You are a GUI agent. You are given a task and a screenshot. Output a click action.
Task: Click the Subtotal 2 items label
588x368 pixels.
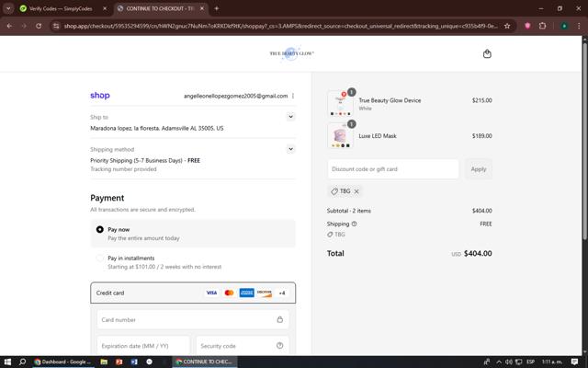pos(349,211)
